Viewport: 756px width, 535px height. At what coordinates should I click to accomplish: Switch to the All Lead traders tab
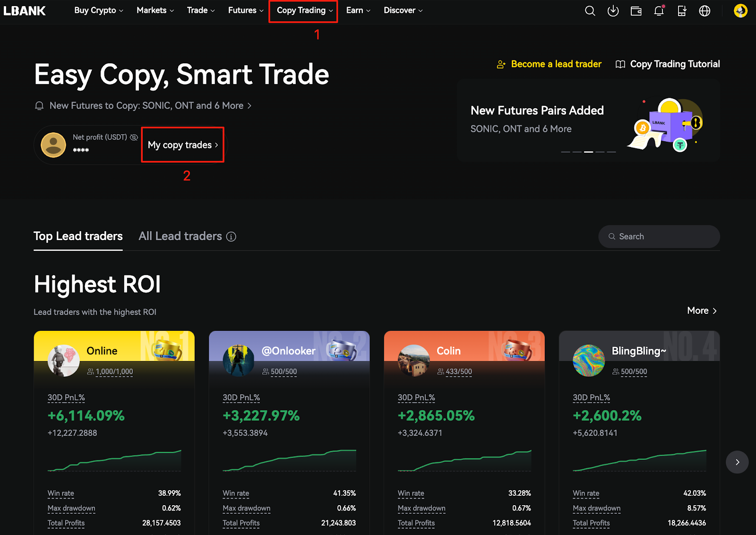point(180,236)
